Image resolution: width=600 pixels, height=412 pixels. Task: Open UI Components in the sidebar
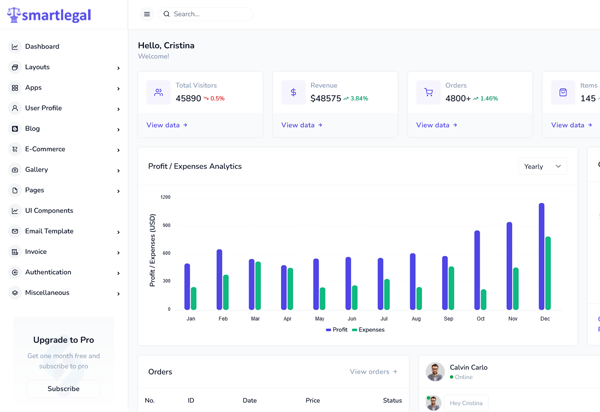(49, 211)
